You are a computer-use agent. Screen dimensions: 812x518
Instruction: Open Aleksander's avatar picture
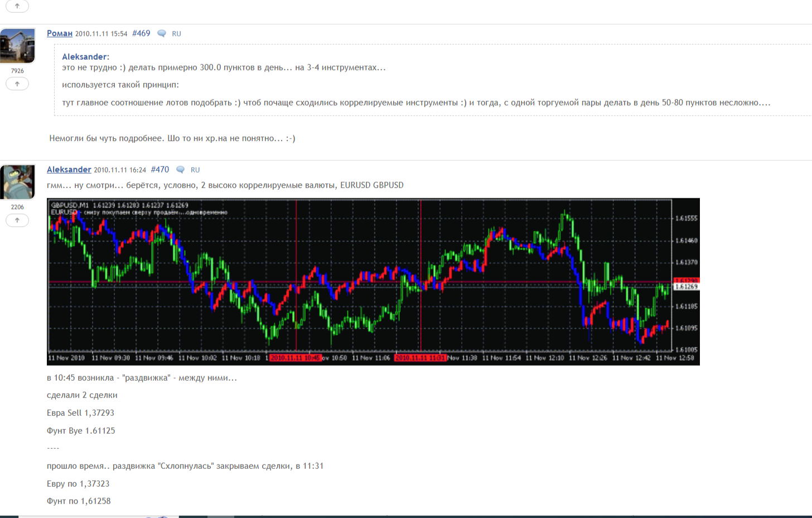click(x=17, y=182)
